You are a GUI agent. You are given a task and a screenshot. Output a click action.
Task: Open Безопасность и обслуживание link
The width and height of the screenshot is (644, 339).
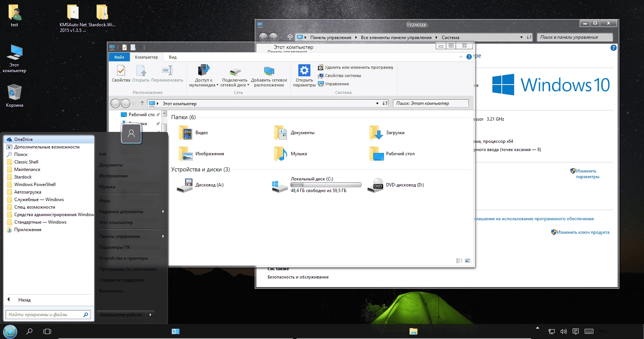(298, 277)
